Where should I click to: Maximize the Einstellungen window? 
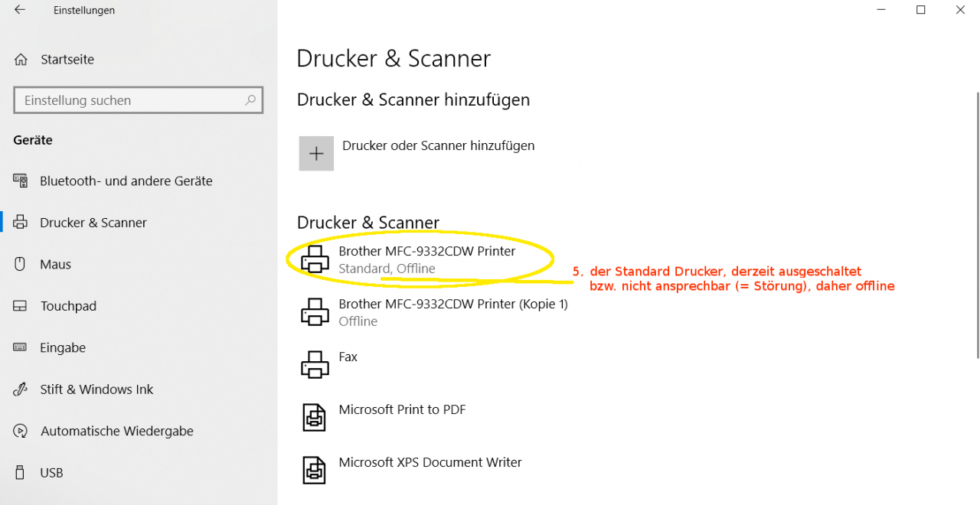[921, 10]
